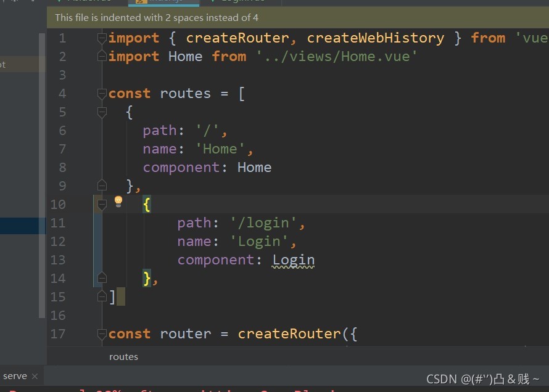Click the component Home value on line 8
Viewport: 549px width, 392px height.
(254, 168)
